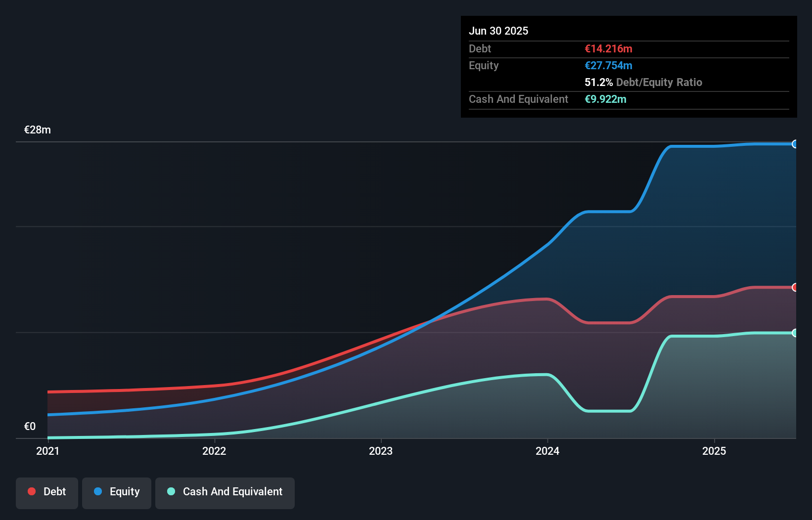Viewport: 812px width, 520px height.
Task: Click the teal Cash And Equivalent dot icon
Action: pyautogui.click(x=171, y=492)
